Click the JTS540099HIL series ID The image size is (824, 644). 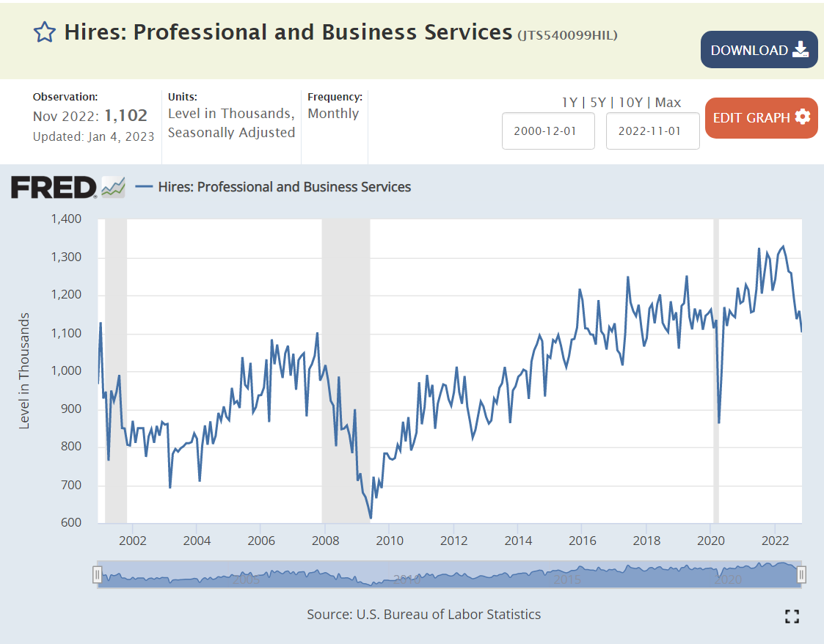567,34
